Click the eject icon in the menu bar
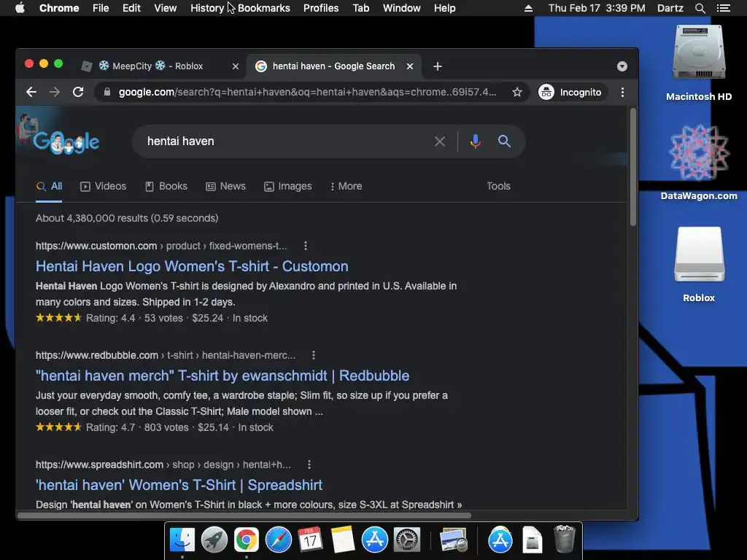This screenshot has width=747, height=560. point(528,8)
